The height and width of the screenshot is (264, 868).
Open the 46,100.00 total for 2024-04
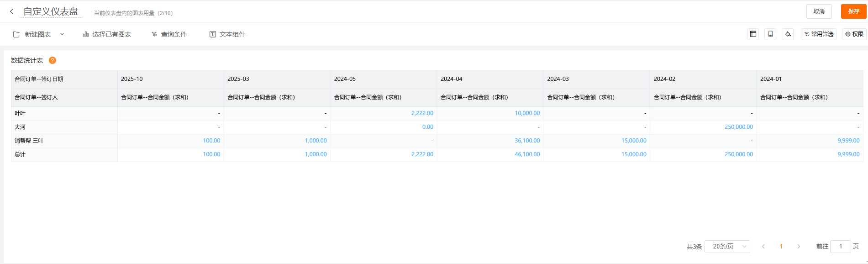click(527, 154)
